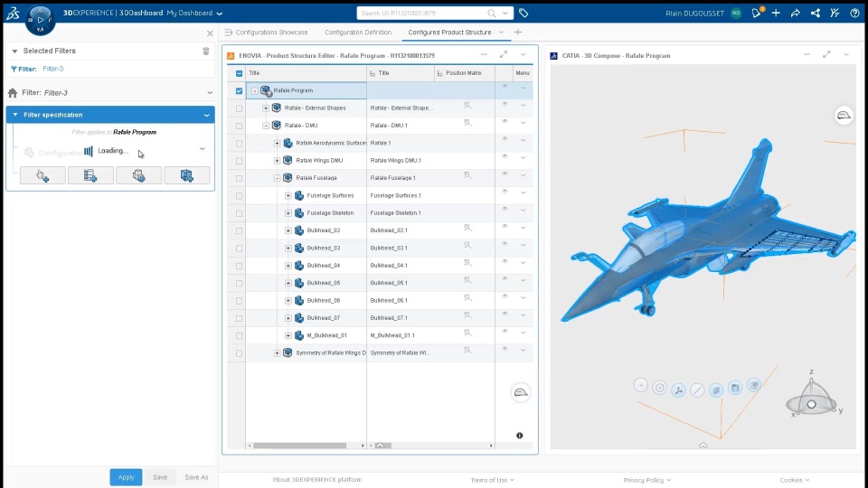Open the Help question-mark icon

click(854, 13)
